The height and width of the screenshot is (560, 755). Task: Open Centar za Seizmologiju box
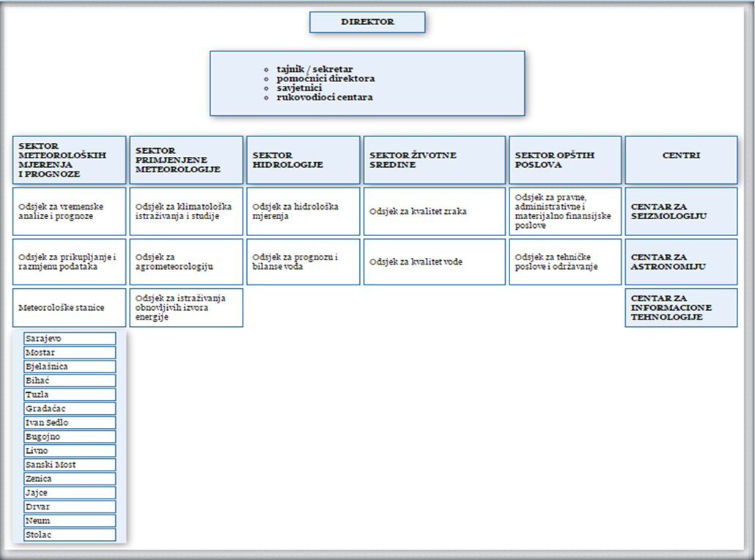(681, 212)
